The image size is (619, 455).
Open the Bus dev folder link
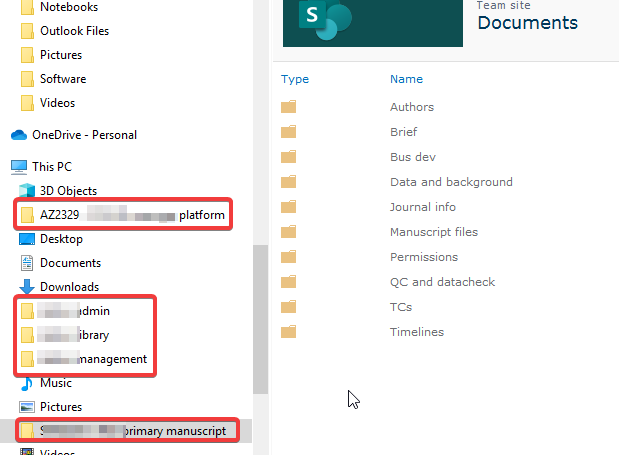coord(413,157)
